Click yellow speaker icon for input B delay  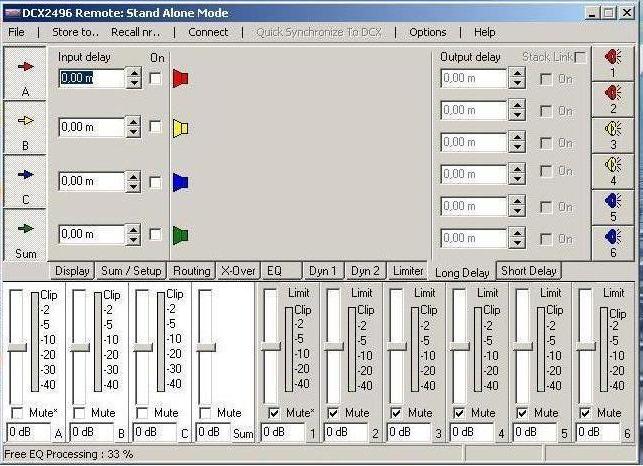180,128
